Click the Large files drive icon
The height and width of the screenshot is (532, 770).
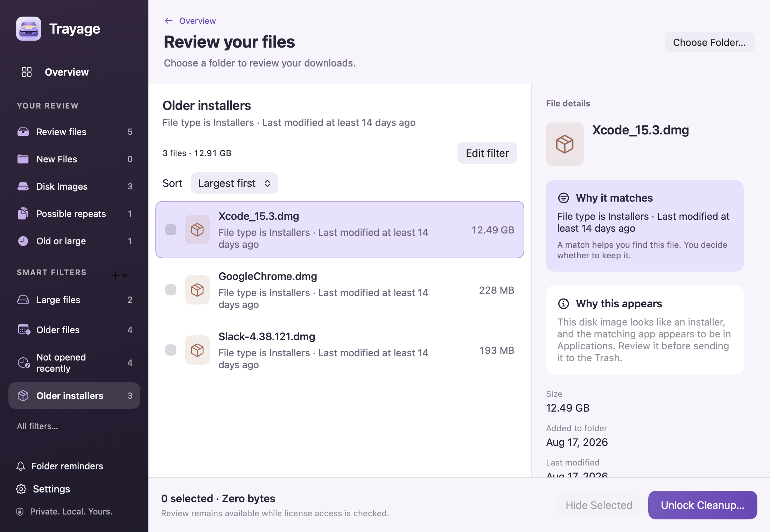click(x=23, y=300)
